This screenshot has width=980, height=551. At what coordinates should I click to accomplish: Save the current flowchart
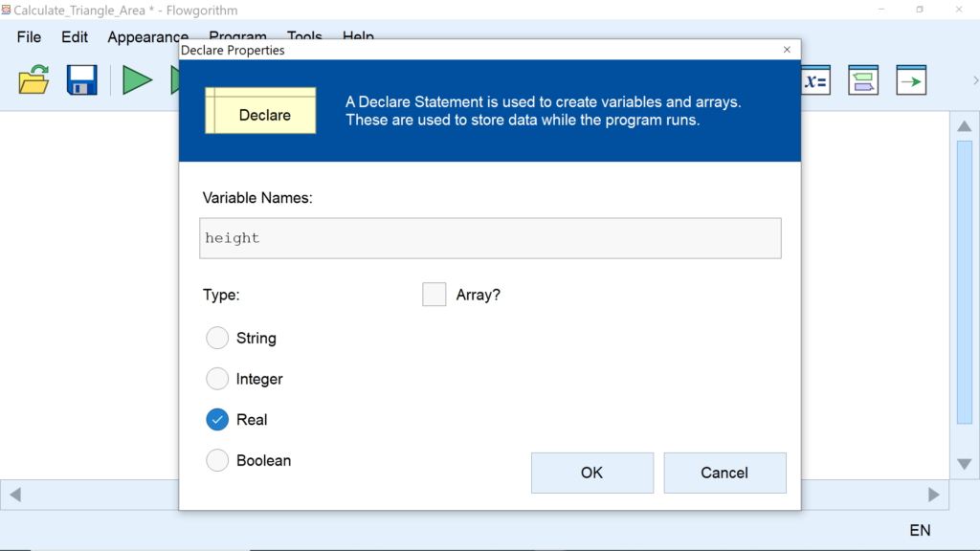pos(80,80)
